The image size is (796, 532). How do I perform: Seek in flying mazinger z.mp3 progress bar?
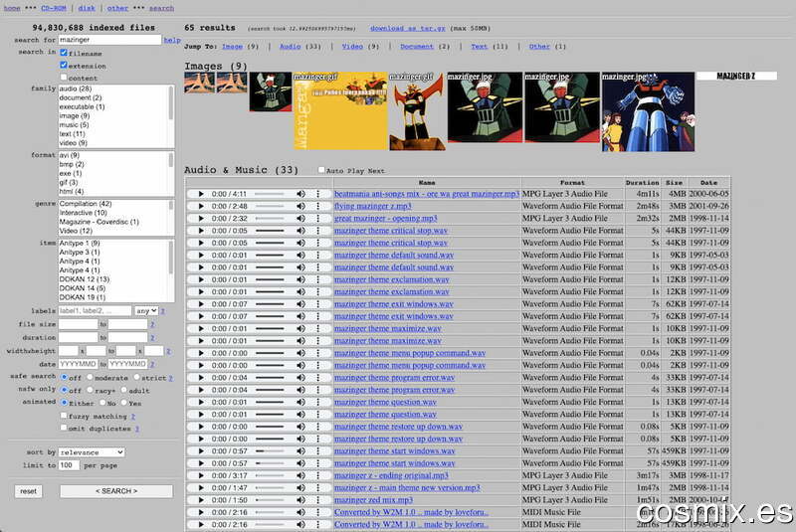(270, 206)
